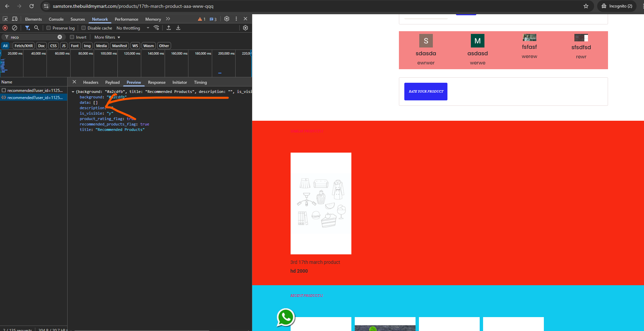Select the All request type filter
The image size is (644, 331).
pos(5,46)
